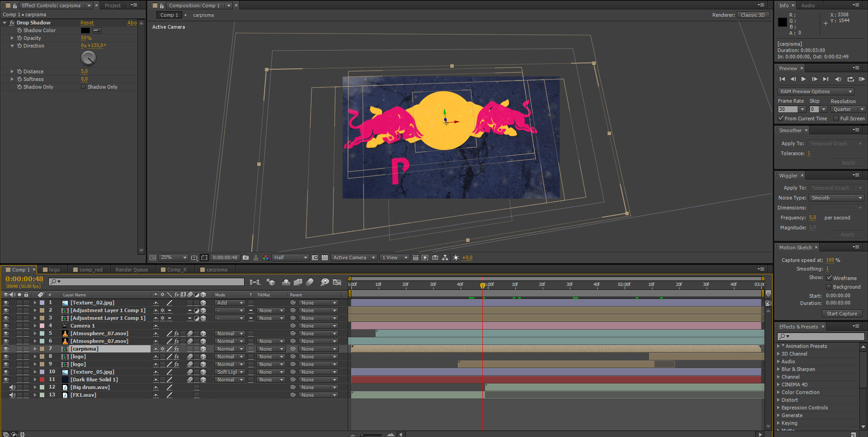This screenshot has width=868, height=437.
Task: Expand the Color Correction effects category
Action: (x=778, y=393)
